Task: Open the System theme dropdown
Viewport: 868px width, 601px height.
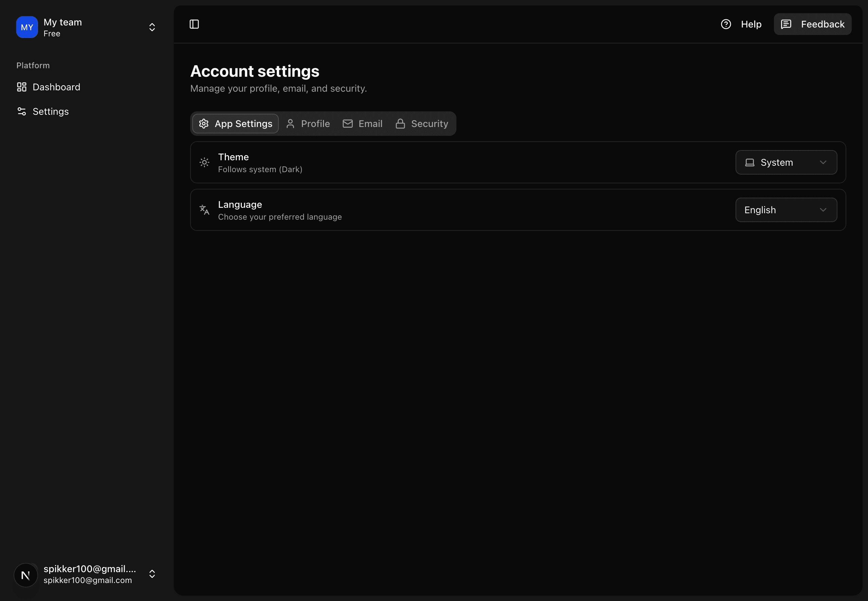Action: click(x=786, y=162)
